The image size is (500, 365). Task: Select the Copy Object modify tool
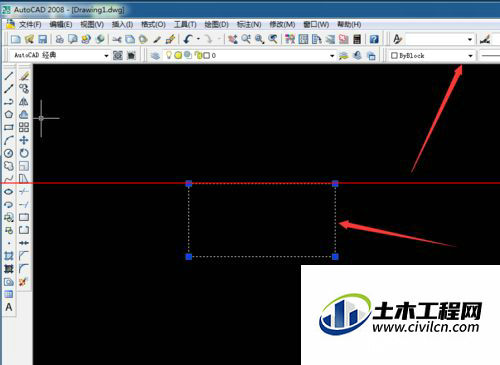coord(24,89)
